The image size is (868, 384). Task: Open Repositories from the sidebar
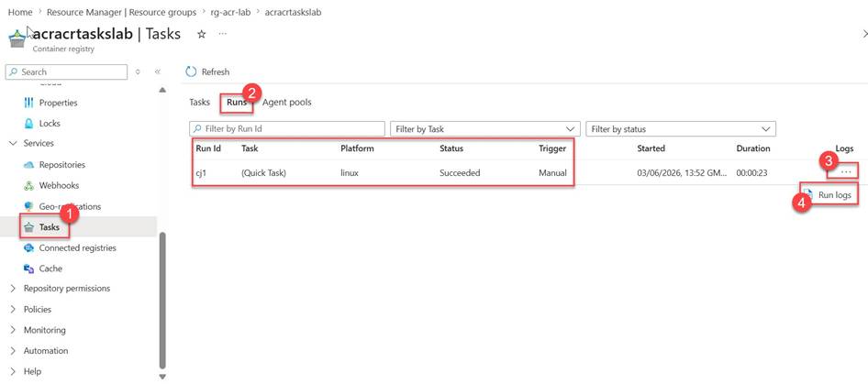[62, 165]
